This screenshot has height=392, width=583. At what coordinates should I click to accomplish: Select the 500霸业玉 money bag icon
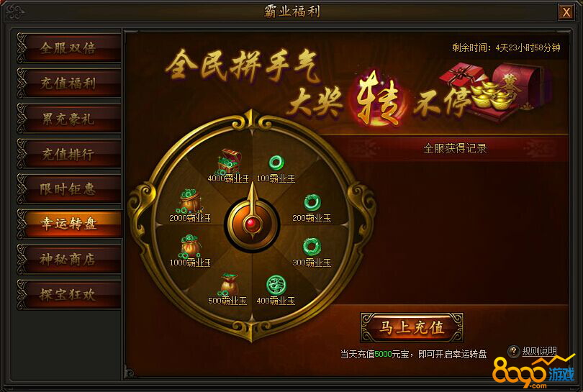coord(229,284)
